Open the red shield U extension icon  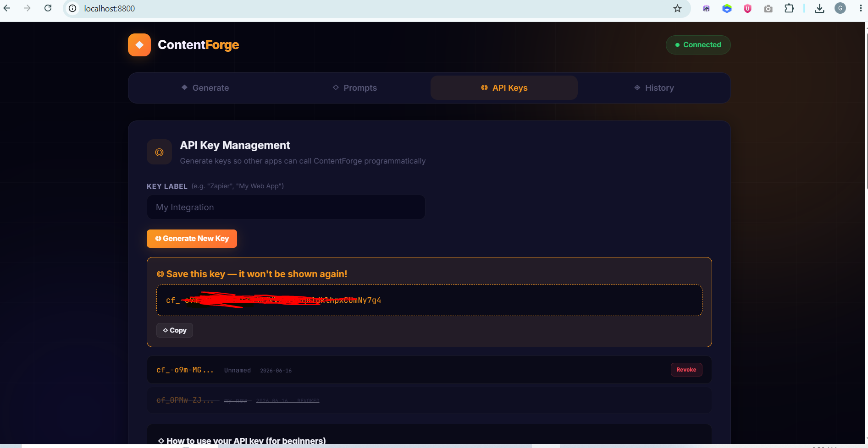pos(747,8)
